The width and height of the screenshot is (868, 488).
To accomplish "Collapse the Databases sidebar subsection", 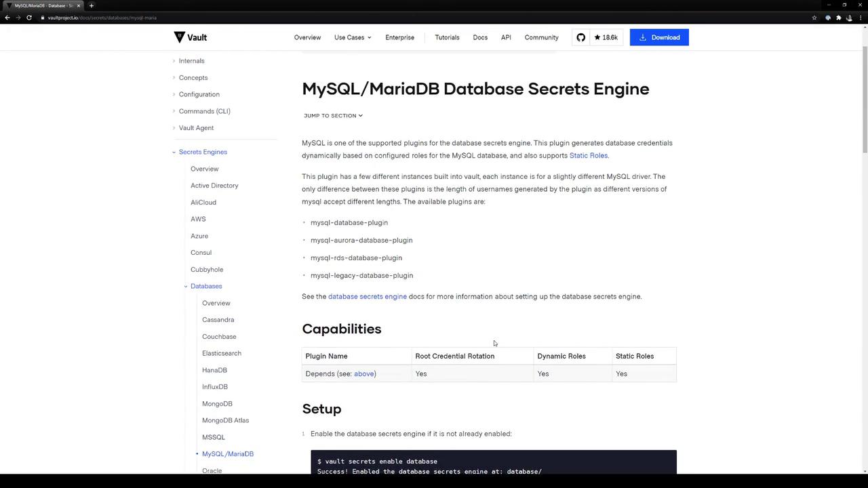I will [206, 286].
